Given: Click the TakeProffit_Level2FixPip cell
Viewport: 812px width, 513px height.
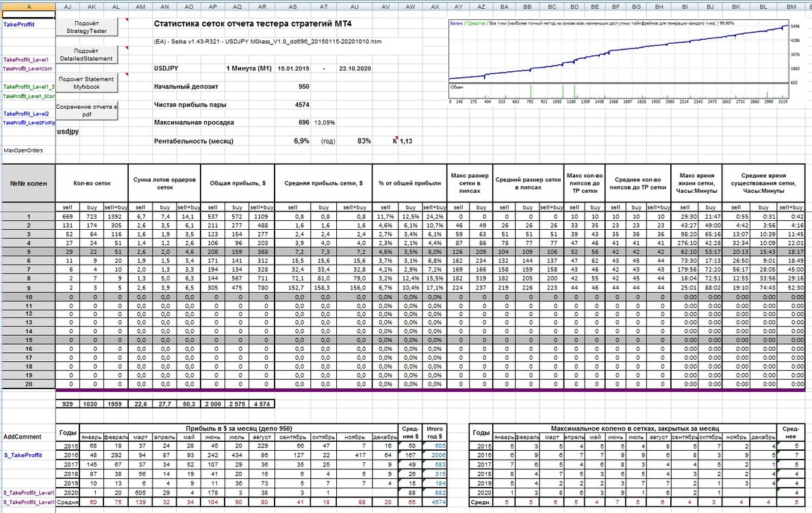Looking at the screenshot, I should pyautogui.click(x=29, y=122).
